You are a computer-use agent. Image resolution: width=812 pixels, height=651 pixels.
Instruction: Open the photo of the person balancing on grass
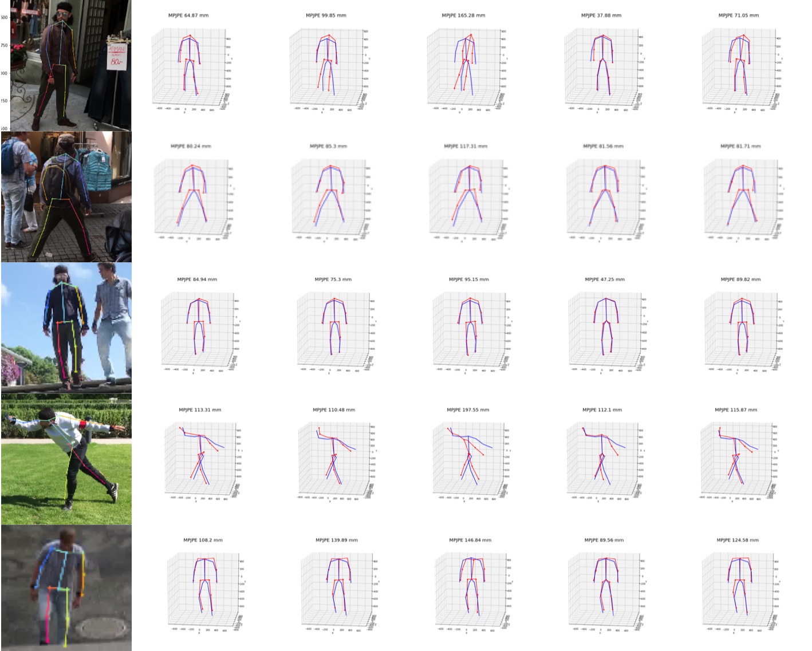(66, 460)
